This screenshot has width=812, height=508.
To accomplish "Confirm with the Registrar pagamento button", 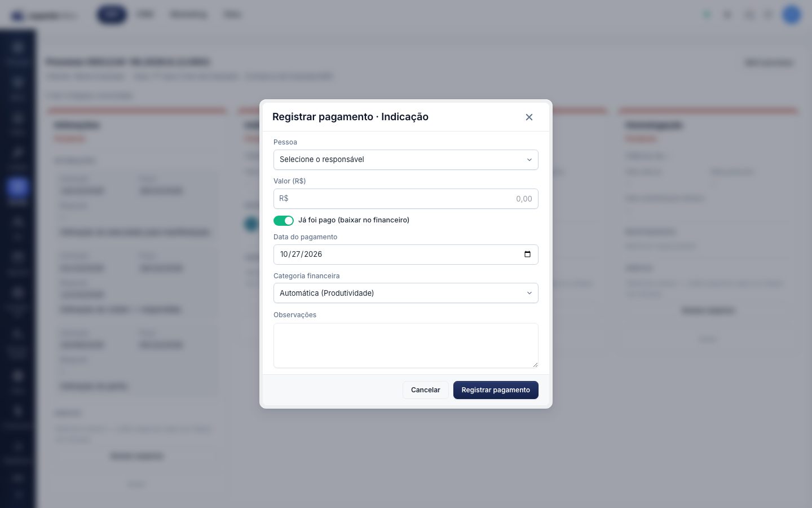I will [496, 390].
